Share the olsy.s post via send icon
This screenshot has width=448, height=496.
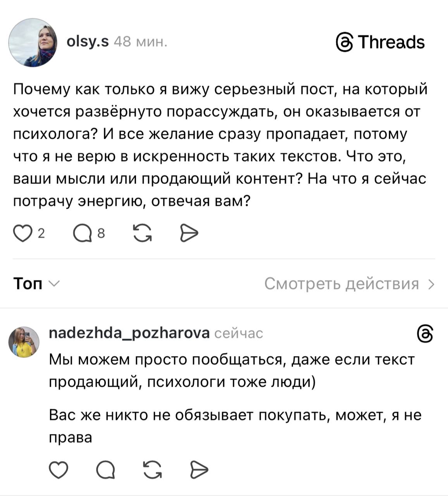pyautogui.click(x=189, y=234)
